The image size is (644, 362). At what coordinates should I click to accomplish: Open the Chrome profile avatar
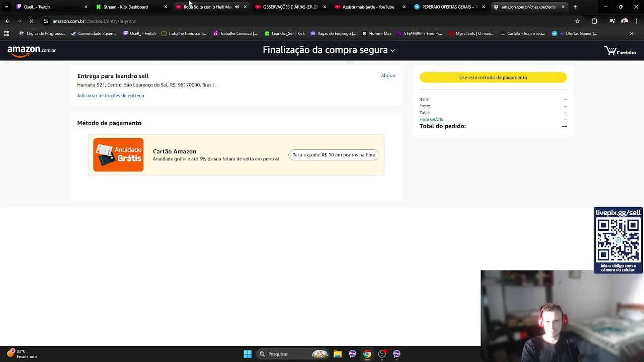coord(624,21)
